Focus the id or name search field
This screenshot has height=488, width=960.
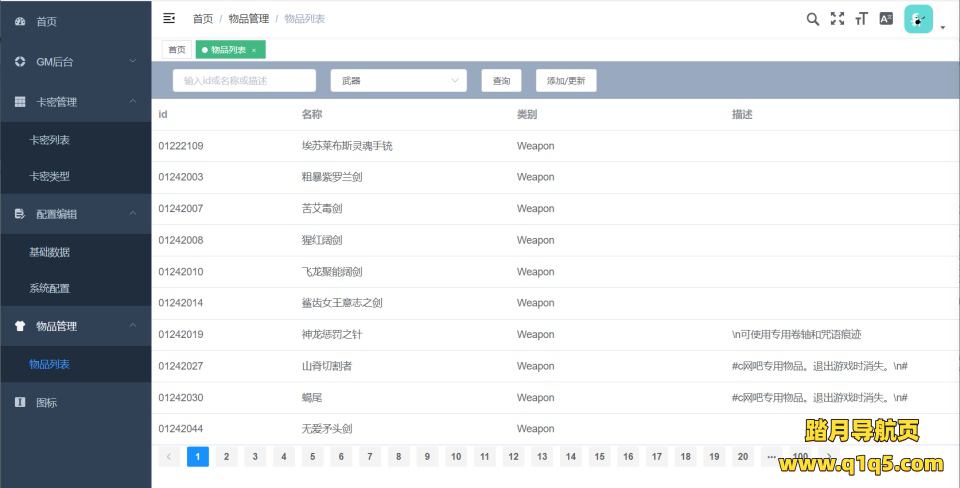click(x=244, y=81)
